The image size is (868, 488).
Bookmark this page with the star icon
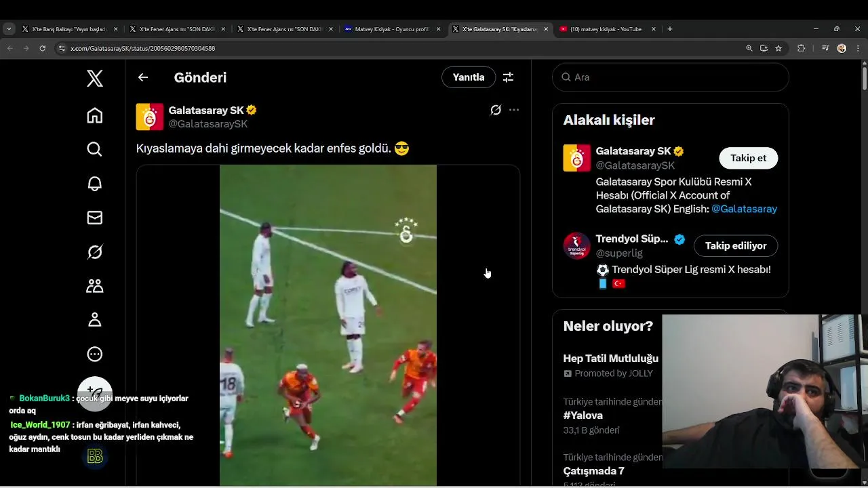[x=778, y=48]
